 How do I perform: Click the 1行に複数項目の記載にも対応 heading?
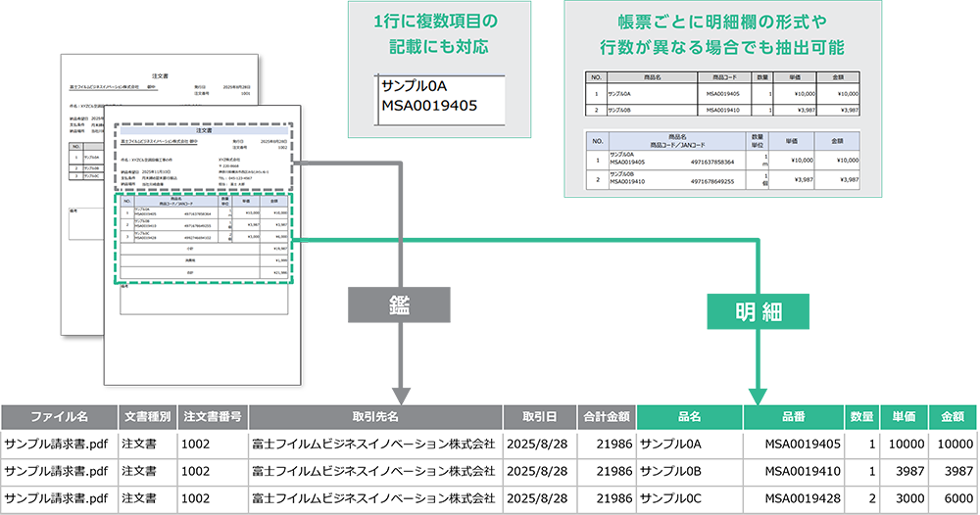pyautogui.click(x=439, y=33)
